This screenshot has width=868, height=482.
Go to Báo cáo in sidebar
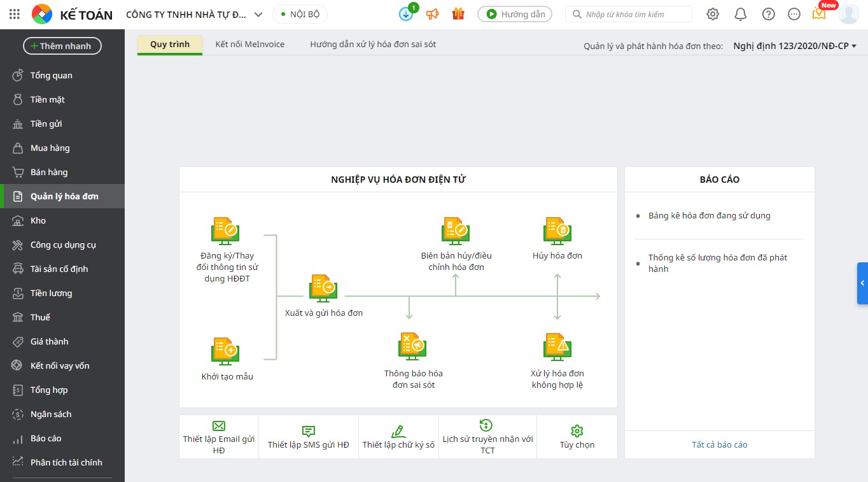click(x=62, y=438)
